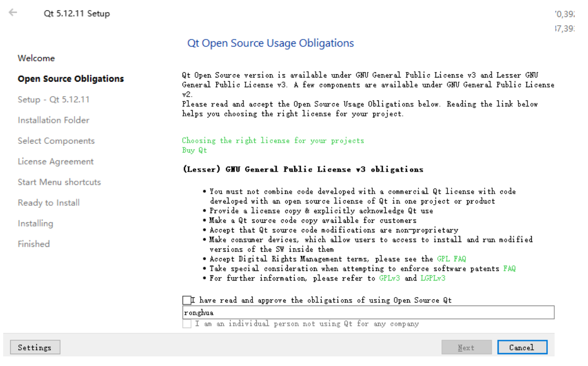Click the Next button
The width and height of the screenshot is (588, 366).
pos(466,347)
